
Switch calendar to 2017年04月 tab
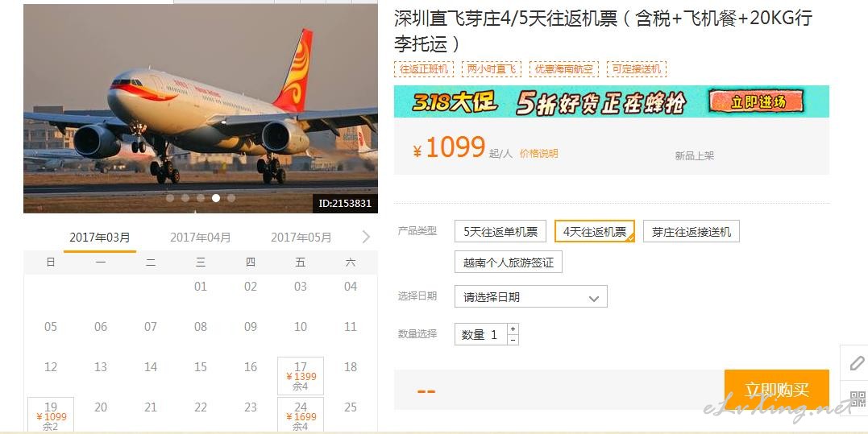click(x=201, y=238)
